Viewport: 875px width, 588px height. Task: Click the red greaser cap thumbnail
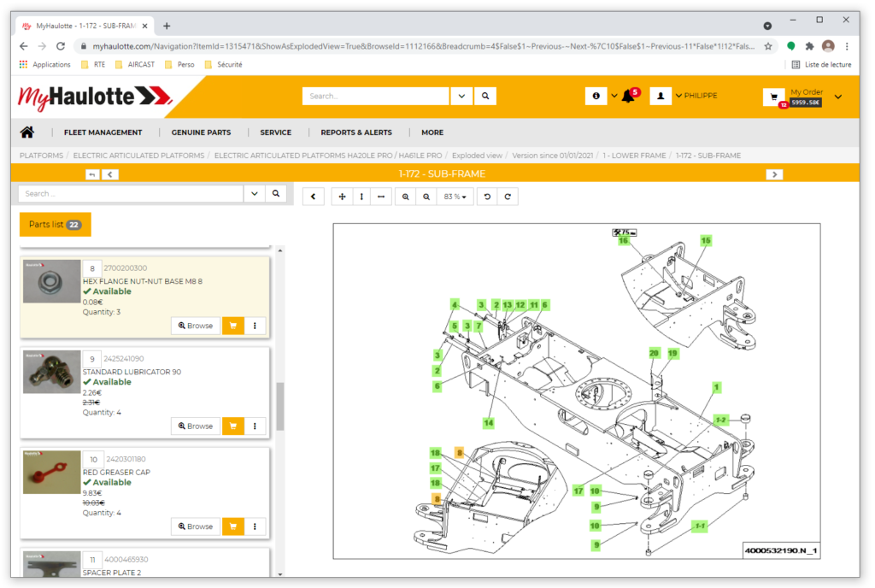click(51, 473)
